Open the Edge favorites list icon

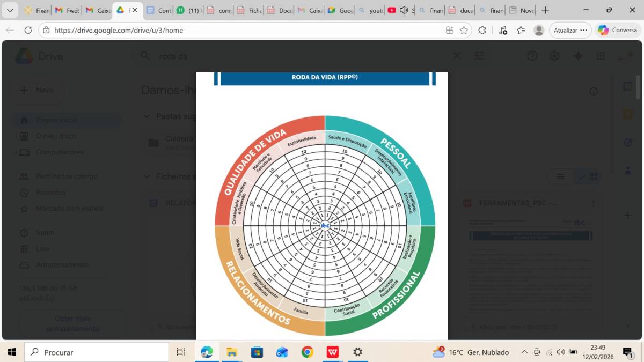pos(521,31)
